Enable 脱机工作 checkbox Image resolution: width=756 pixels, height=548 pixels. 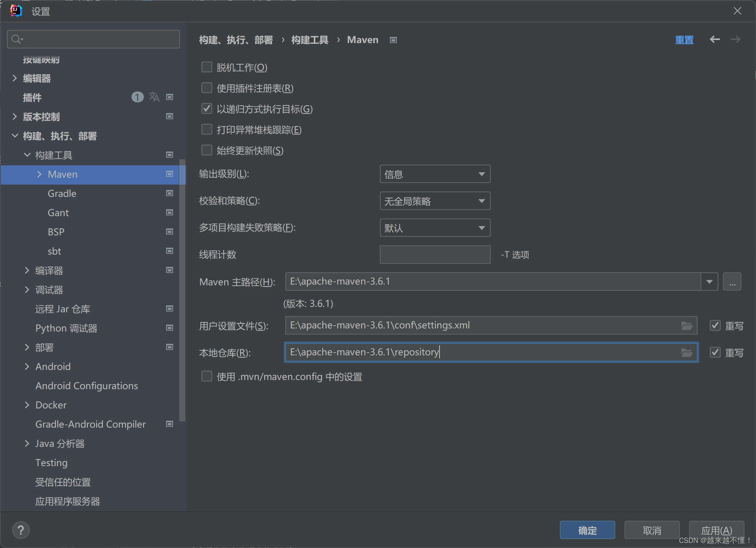click(x=207, y=67)
